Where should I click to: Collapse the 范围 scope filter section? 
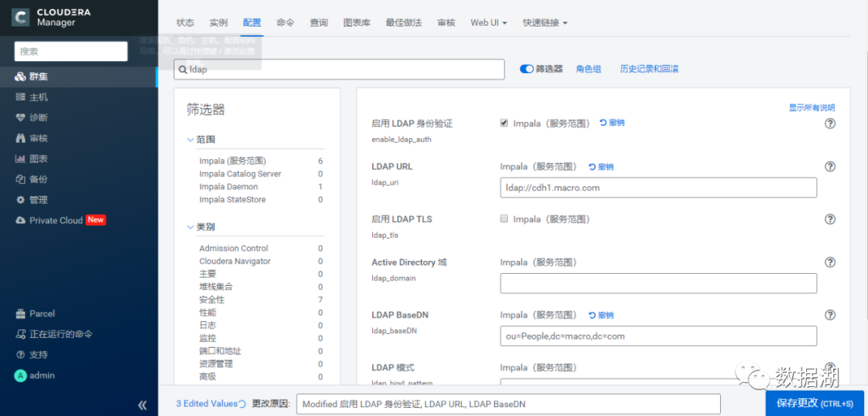pos(190,140)
